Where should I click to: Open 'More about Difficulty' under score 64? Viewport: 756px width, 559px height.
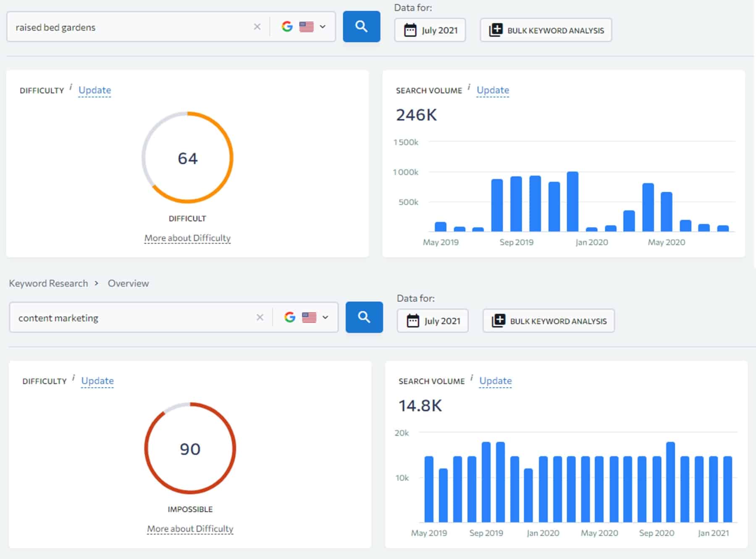pos(187,238)
